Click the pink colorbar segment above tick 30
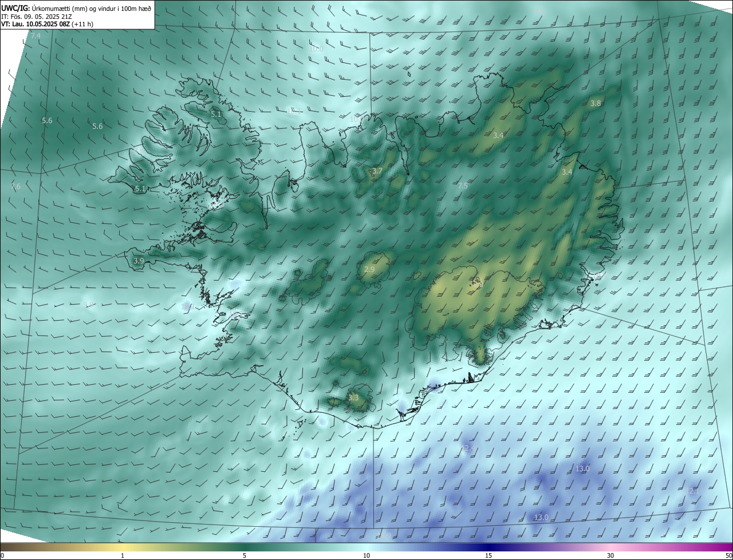733x560 pixels. 610,547
